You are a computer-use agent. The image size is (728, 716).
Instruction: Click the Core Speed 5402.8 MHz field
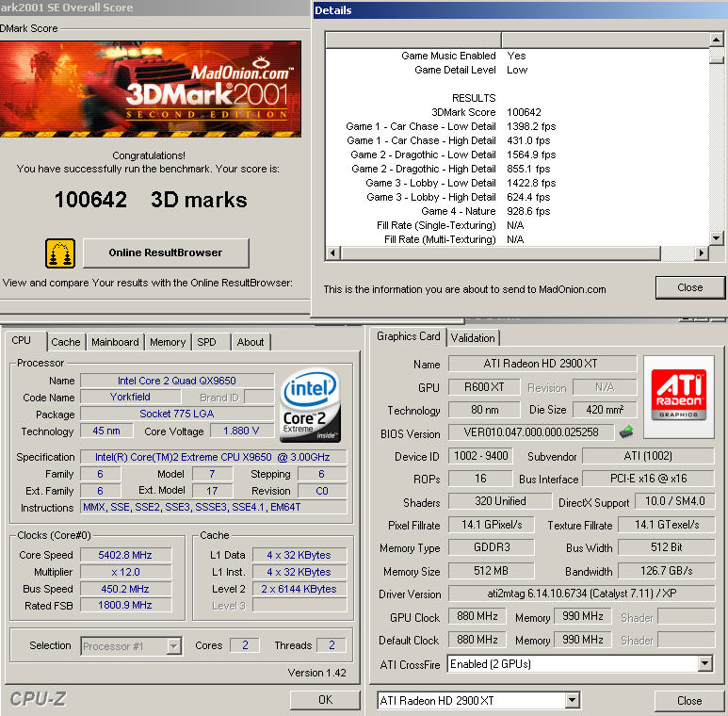(x=125, y=555)
